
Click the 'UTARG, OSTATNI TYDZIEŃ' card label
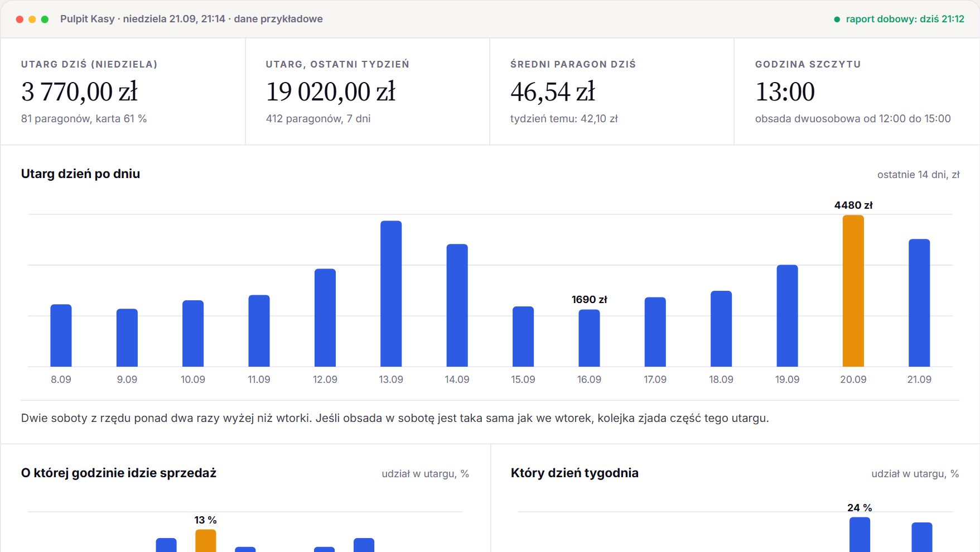(337, 64)
